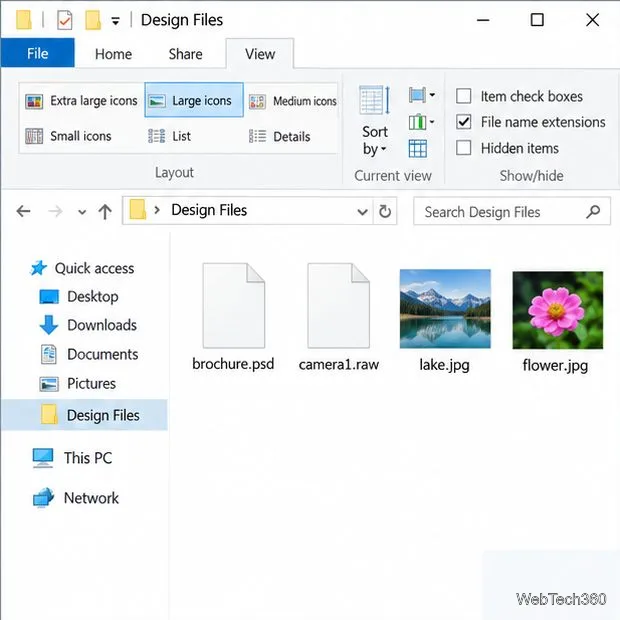Screen dimensions: 620x620
Task: Open the File menu tab
Action: 38,53
